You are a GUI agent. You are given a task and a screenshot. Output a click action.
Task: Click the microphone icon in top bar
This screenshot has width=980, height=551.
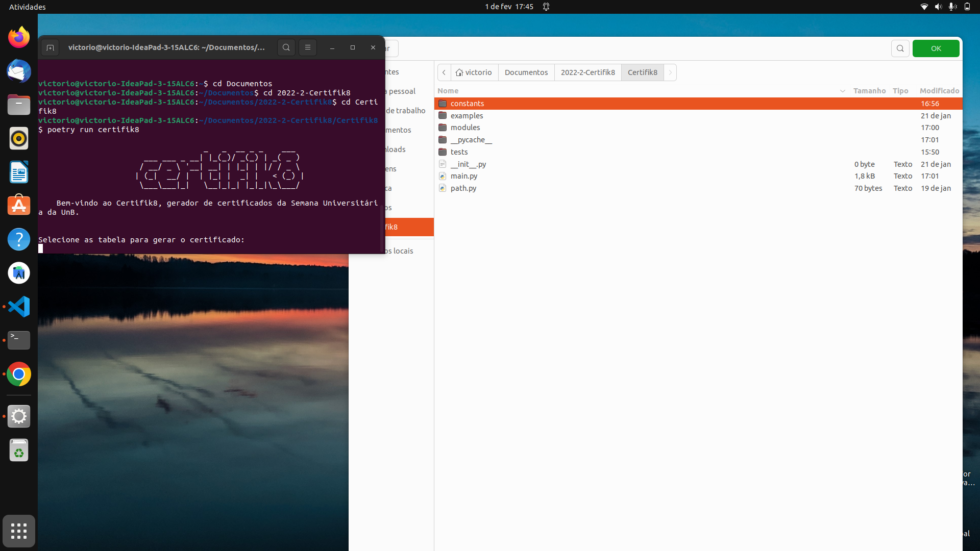click(952, 7)
